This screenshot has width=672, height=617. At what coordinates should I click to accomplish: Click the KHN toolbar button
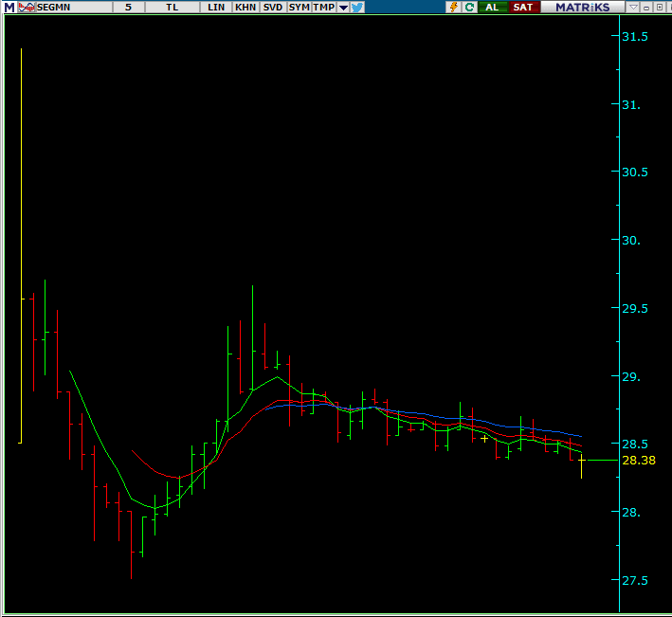245,7
